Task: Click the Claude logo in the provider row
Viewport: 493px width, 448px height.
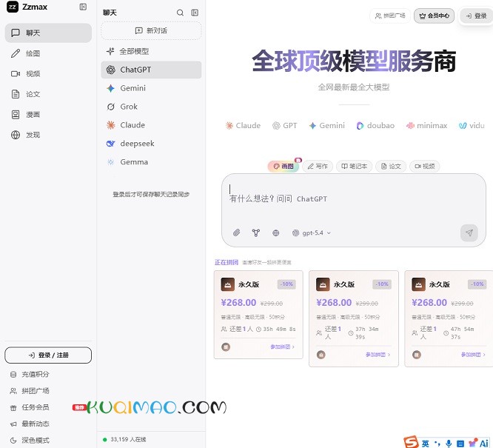Action: (x=243, y=126)
